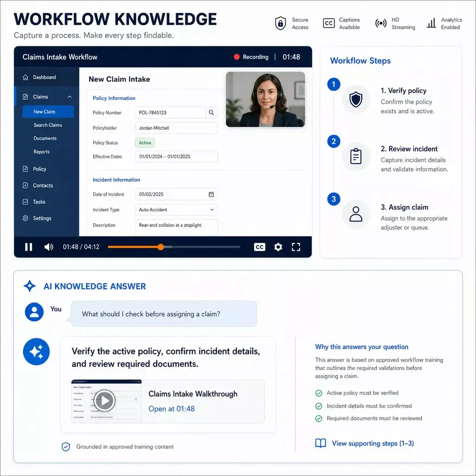Click the Active policy status badge
This screenshot has width=476, height=476.
tap(145, 143)
